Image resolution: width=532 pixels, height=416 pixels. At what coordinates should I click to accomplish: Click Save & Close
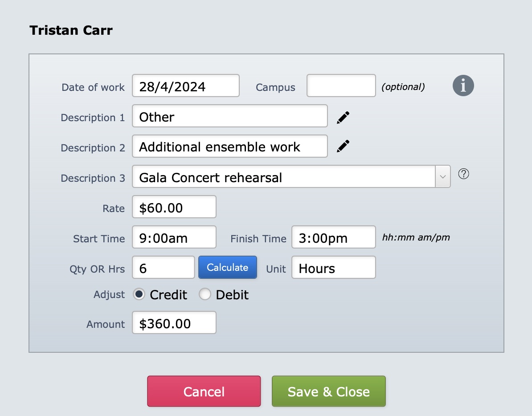click(329, 391)
